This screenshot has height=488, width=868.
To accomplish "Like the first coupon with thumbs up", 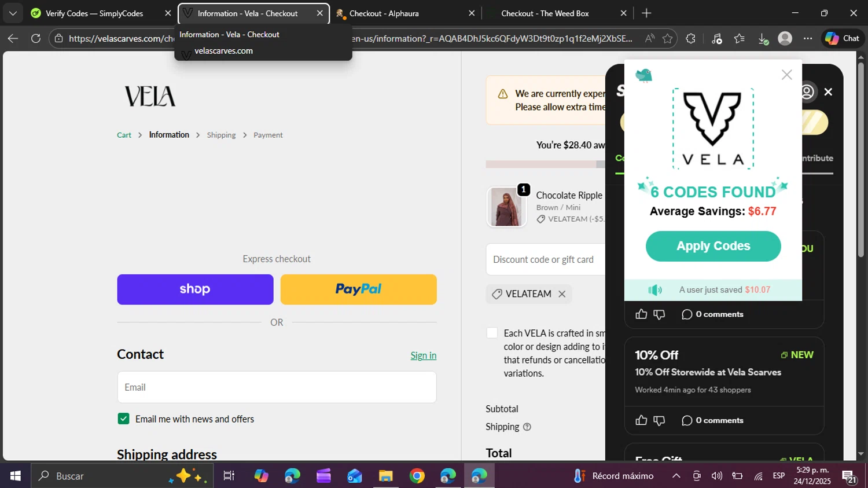I will click(641, 314).
